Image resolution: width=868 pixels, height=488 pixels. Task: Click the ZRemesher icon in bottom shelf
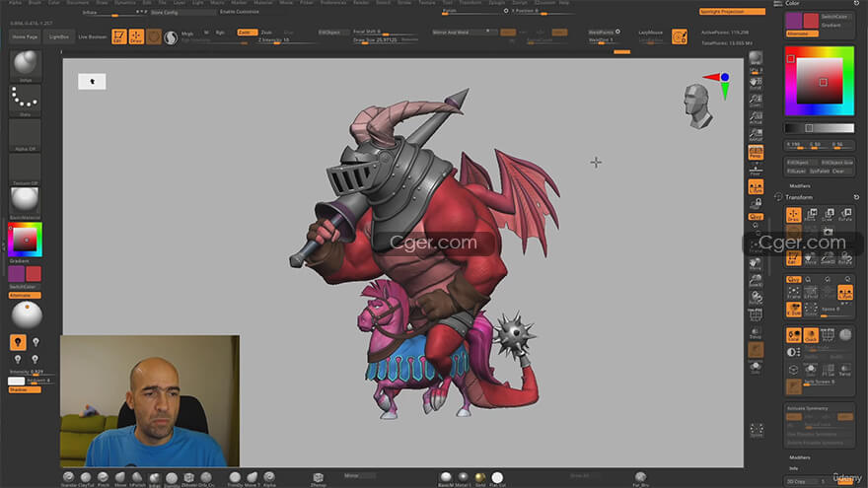click(319, 478)
